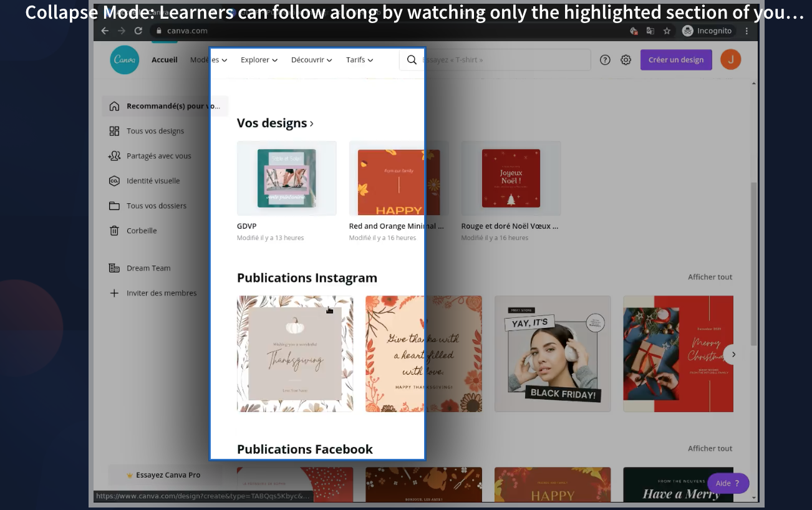Click the page vertical scrollbar
The height and width of the screenshot is (510, 812).
click(x=754, y=263)
